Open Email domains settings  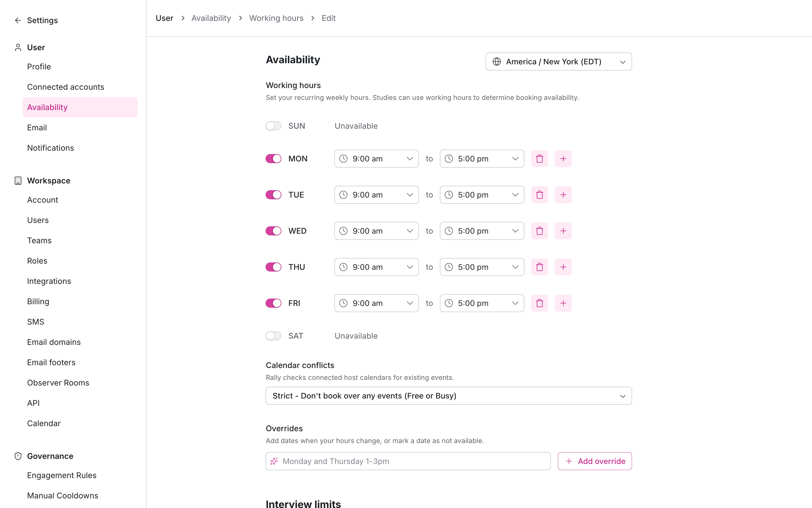click(x=54, y=342)
